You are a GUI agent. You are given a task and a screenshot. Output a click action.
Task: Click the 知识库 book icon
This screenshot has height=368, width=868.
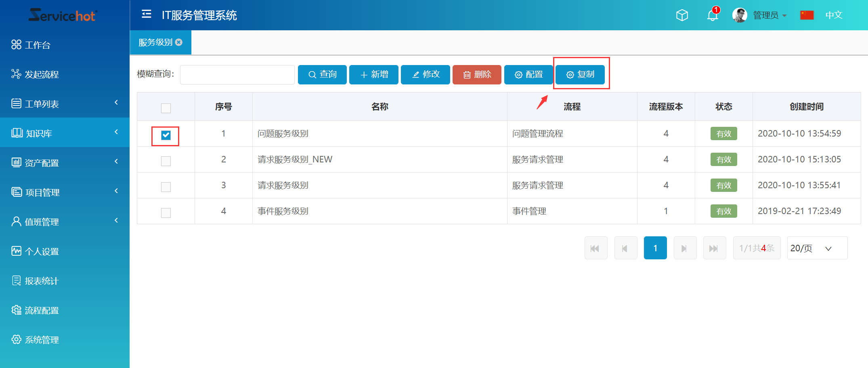(x=16, y=133)
